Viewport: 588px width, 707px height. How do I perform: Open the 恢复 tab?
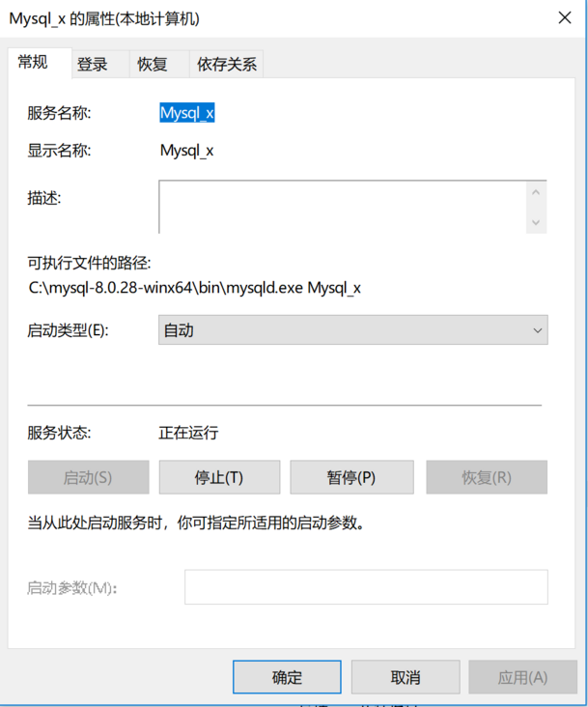159,65
